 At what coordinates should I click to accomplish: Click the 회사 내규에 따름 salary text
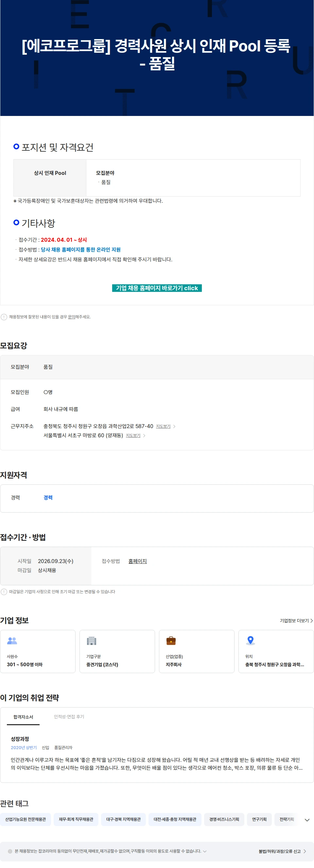pos(61,409)
